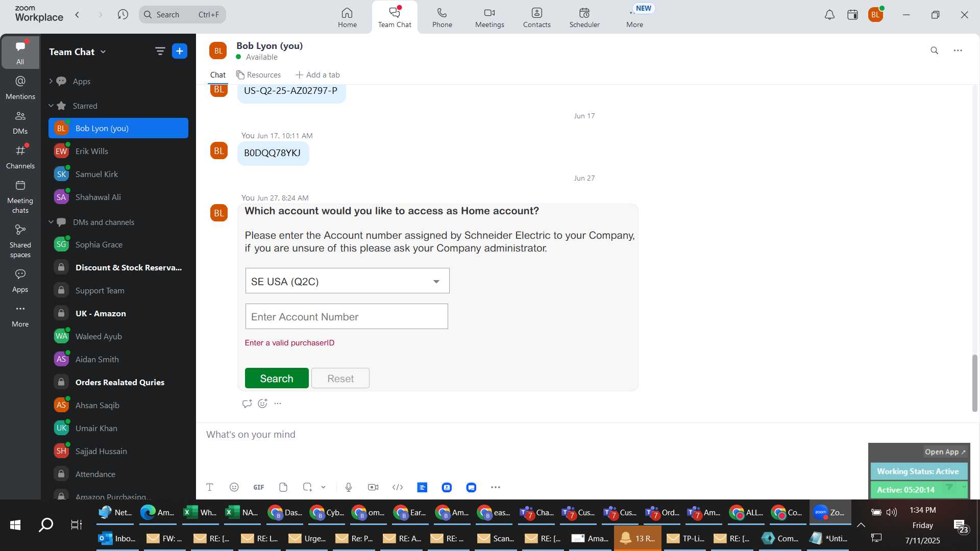
Task: Click the new chat plus button
Action: point(180,51)
